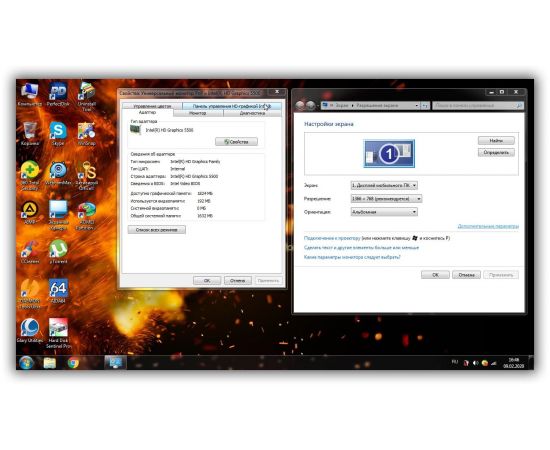Switch to the Управление цветом tab
This screenshot has height=450, width=550.
[x=152, y=106]
